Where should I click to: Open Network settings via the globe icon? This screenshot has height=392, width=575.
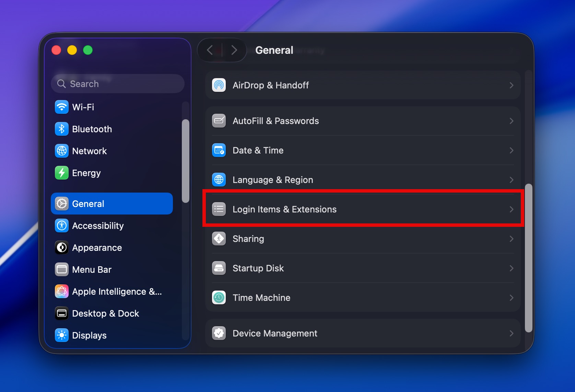coord(61,151)
